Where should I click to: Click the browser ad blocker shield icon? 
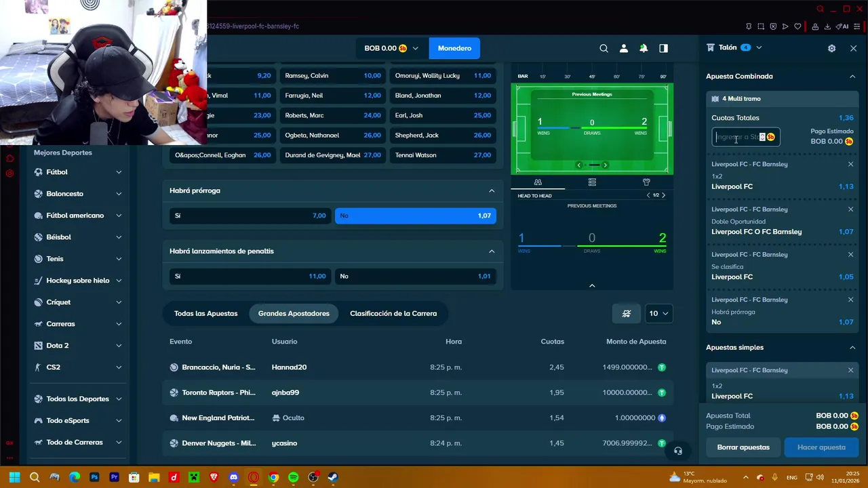coord(773,26)
